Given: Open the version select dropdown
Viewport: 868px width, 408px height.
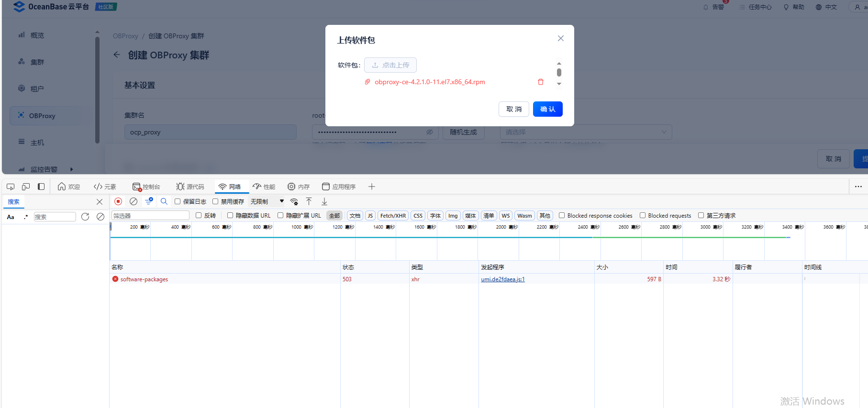Looking at the screenshot, I should (586, 132).
